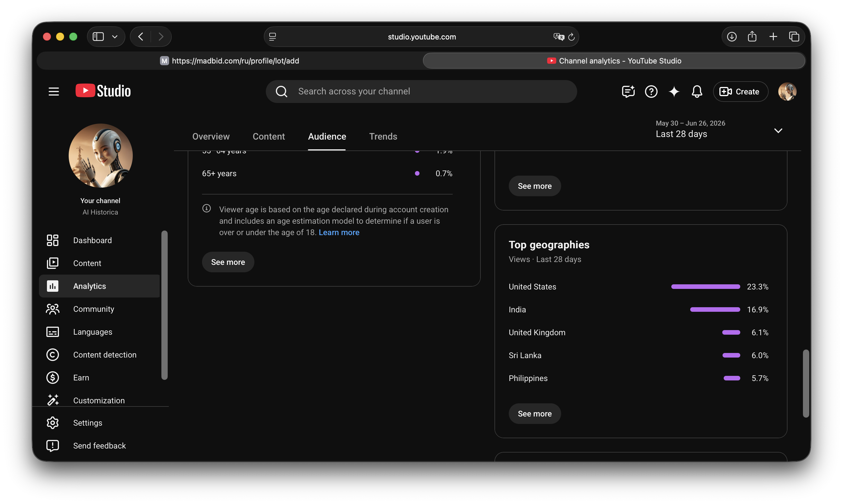Click the page scrollbar on the right
Image resolution: width=843 pixels, height=504 pixels.
pyautogui.click(x=806, y=383)
